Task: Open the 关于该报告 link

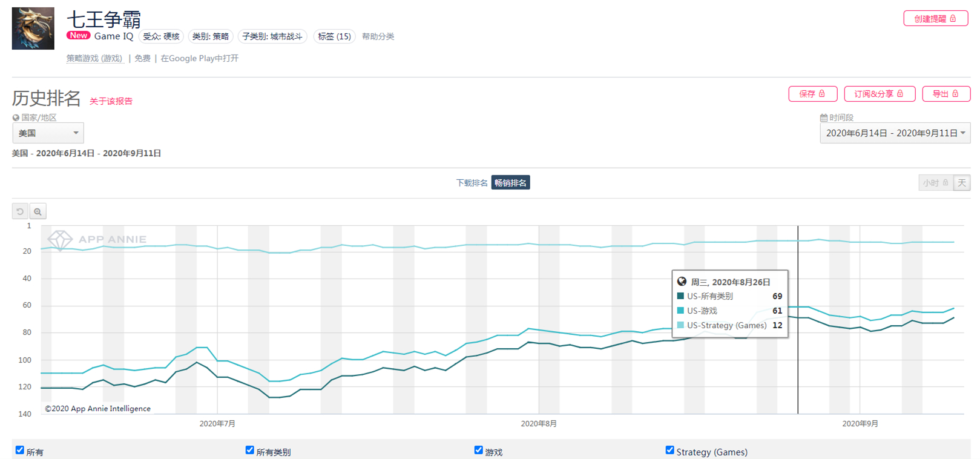Action: [x=111, y=101]
